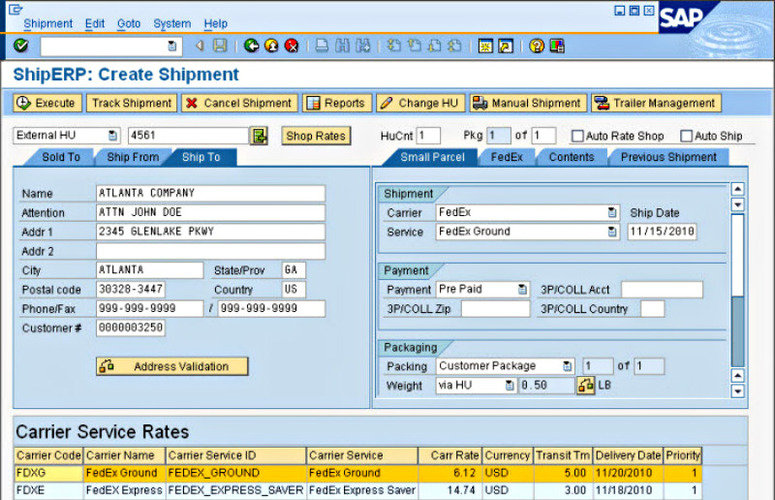This screenshot has height=500, width=775.
Task: Open Help via yellow question mark icon
Action: tap(536, 45)
